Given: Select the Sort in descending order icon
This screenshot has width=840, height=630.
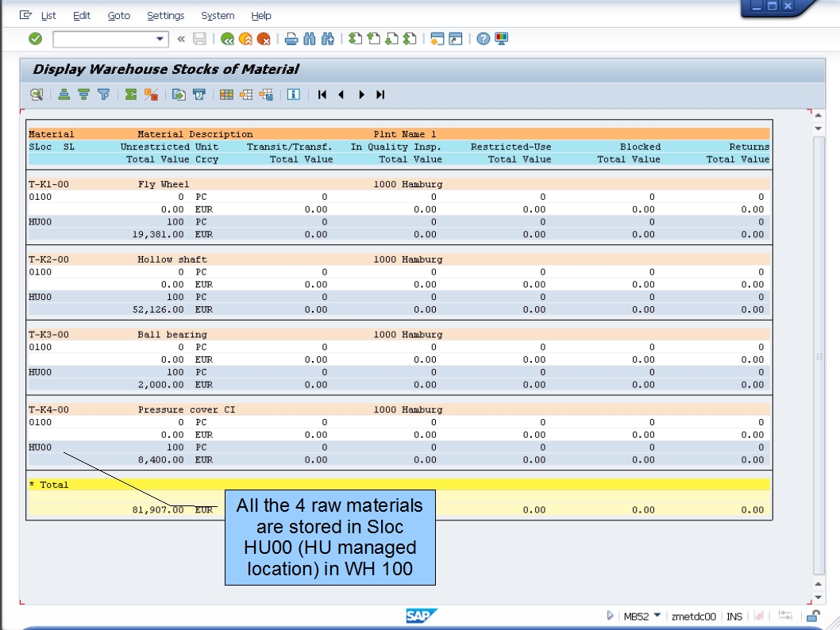Looking at the screenshot, I should pos(83,94).
